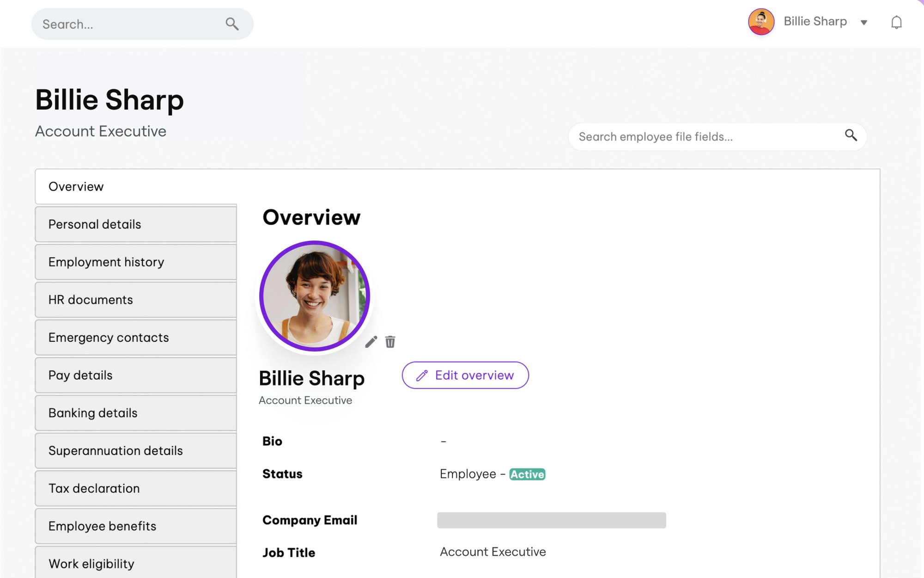Click the Search employee file fields input
Image resolution: width=924 pixels, height=578 pixels.
coord(702,137)
